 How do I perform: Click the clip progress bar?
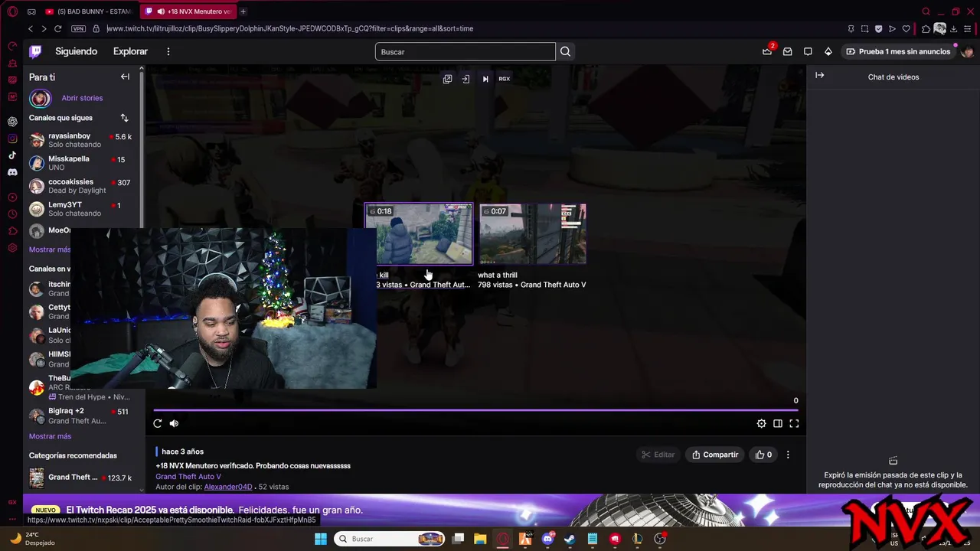click(475, 409)
